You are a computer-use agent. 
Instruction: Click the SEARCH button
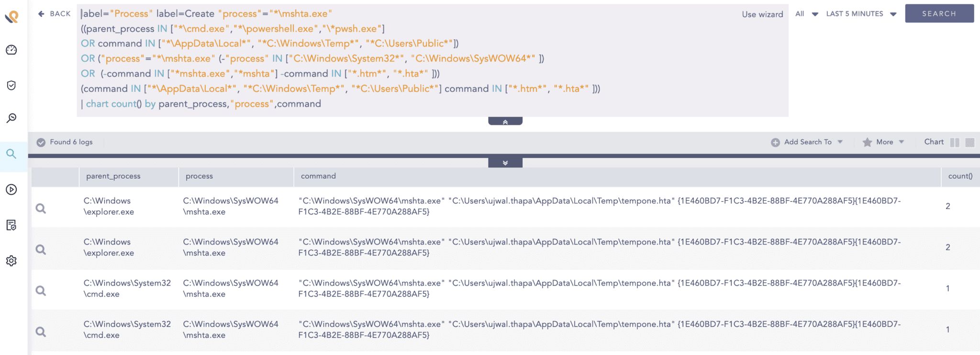939,14
